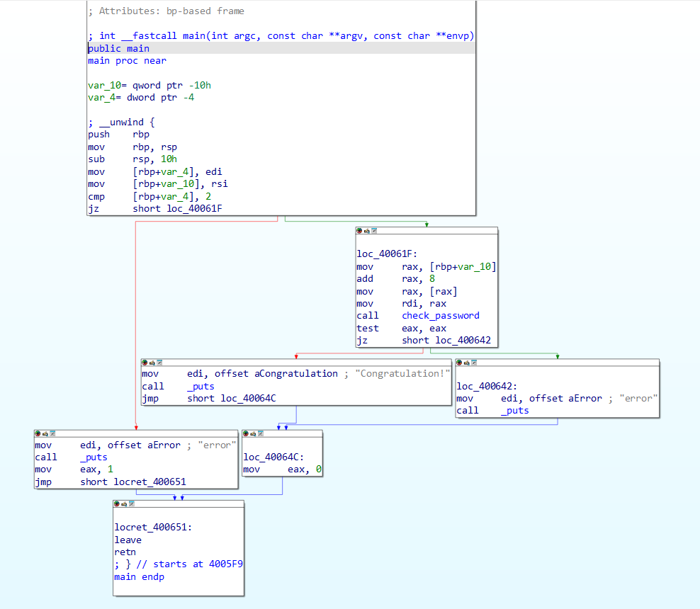Click the 'locret_400651:' label line
Viewport: 700px width, 609px height.
153,528
